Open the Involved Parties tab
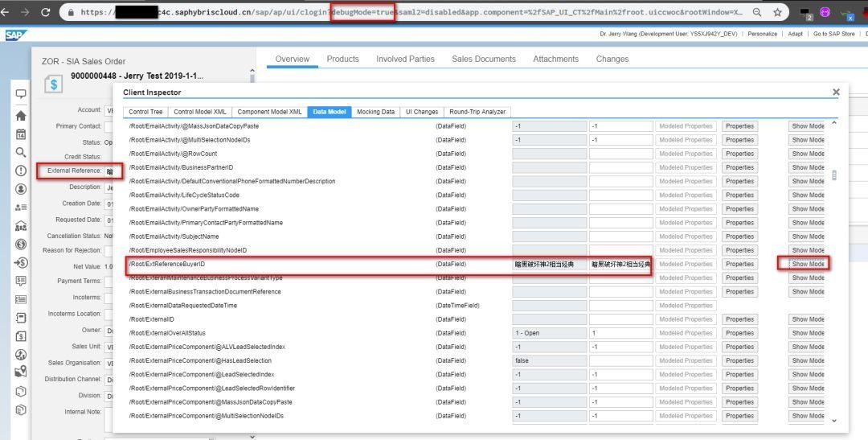This screenshot has width=868, height=440. 405,59
